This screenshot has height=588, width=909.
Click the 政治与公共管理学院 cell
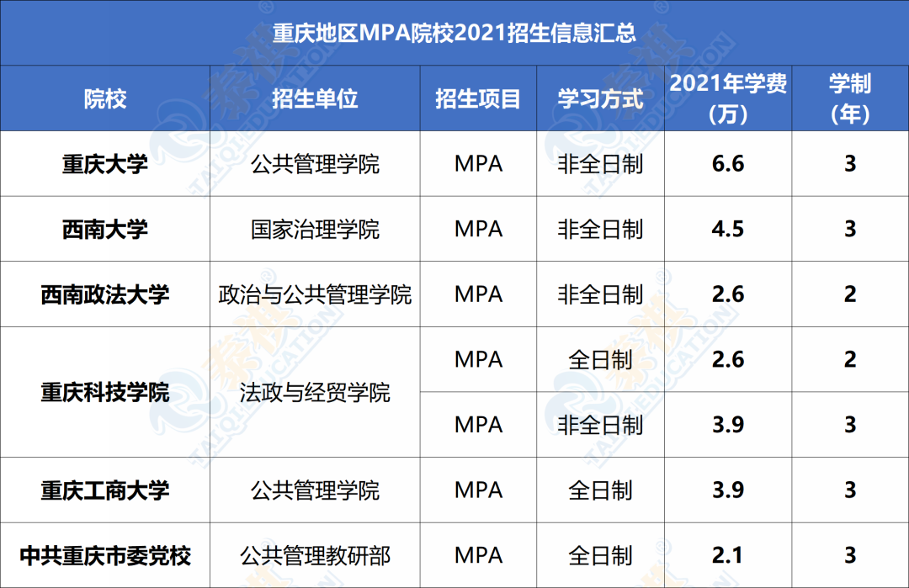[315, 294]
